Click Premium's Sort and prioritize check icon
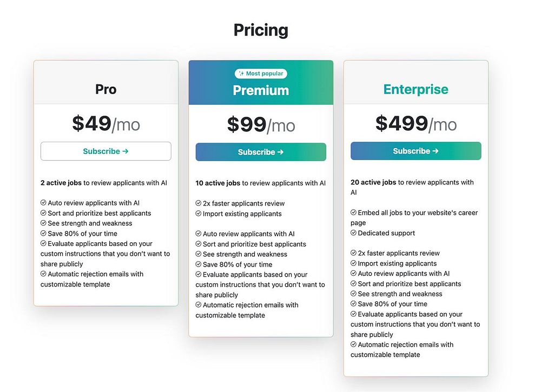Screen dimensions: 541x392 (x=199, y=244)
